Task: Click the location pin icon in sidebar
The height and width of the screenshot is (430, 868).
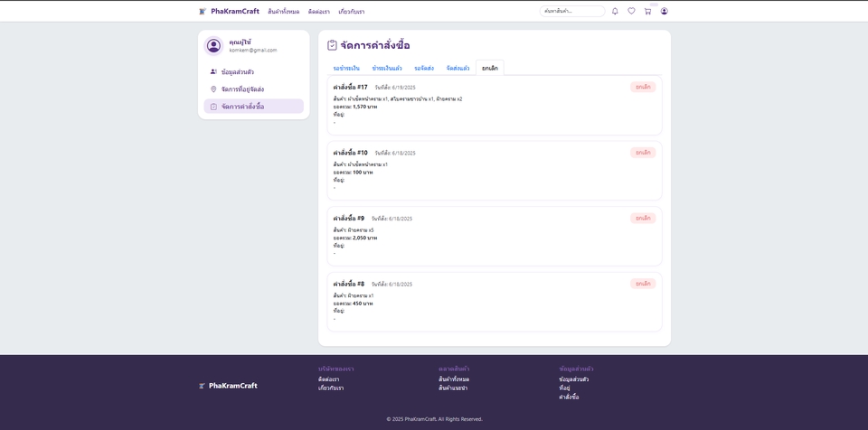Action: (213, 89)
